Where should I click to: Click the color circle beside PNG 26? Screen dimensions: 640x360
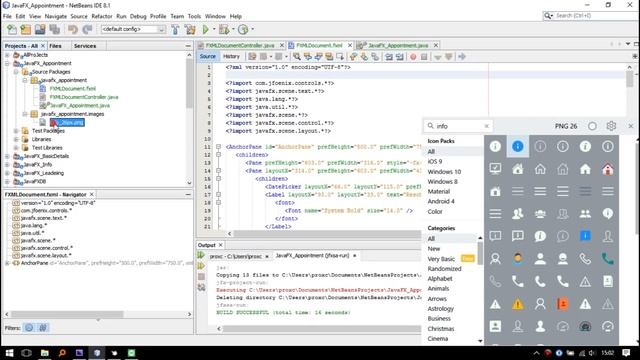[x=592, y=126]
